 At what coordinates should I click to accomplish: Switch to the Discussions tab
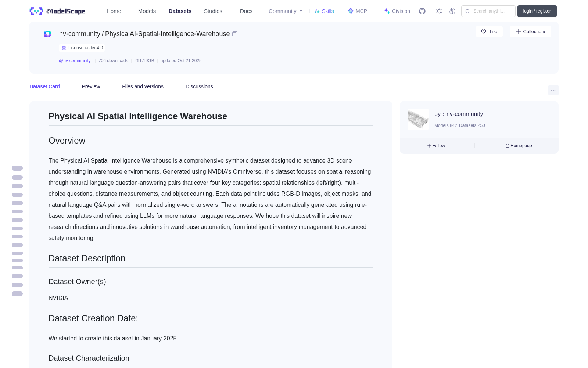coord(199,86)
